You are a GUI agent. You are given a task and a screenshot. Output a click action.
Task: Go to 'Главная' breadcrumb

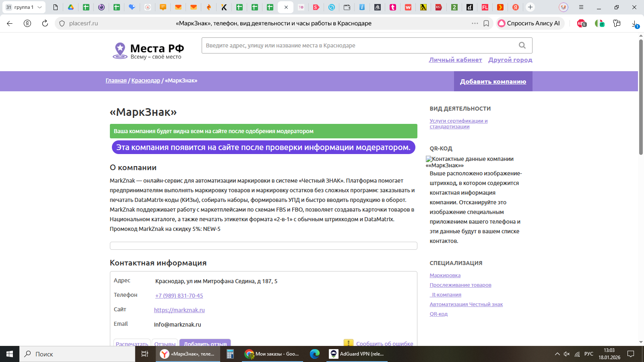pos(116,80)
